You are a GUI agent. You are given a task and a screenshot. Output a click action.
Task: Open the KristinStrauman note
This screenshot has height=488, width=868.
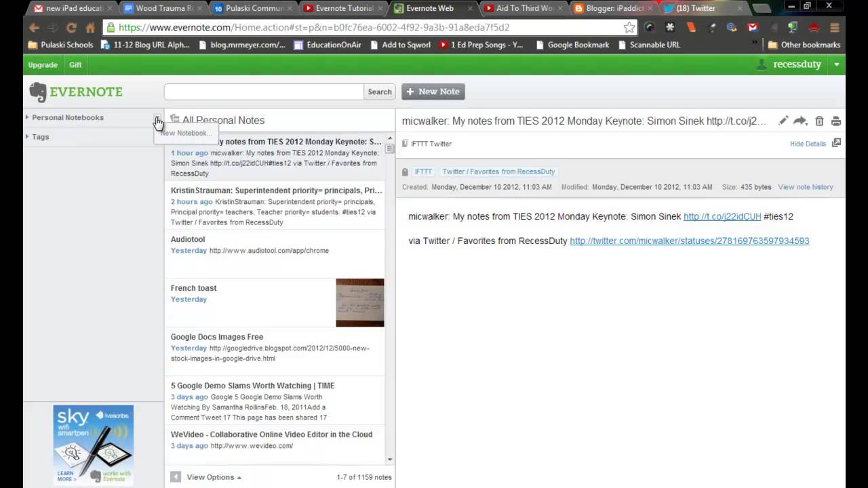coord(275,205)
